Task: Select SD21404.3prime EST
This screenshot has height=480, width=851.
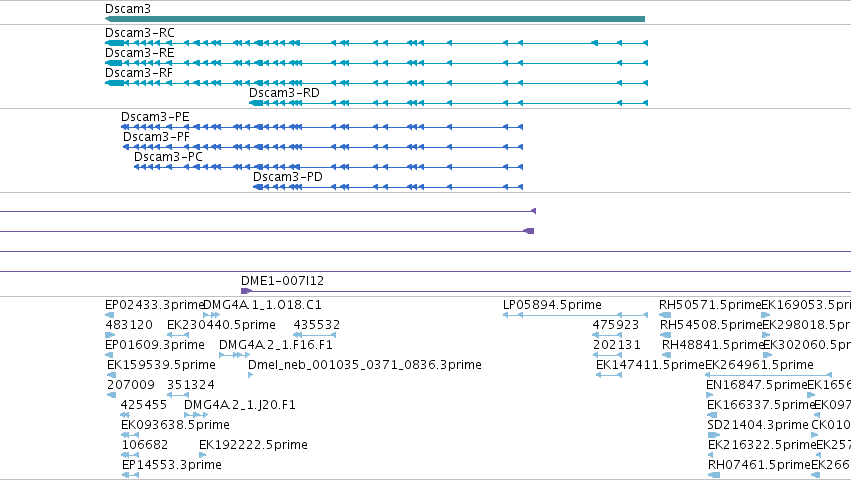Action: pyautogui.click(x=758, y=425)
